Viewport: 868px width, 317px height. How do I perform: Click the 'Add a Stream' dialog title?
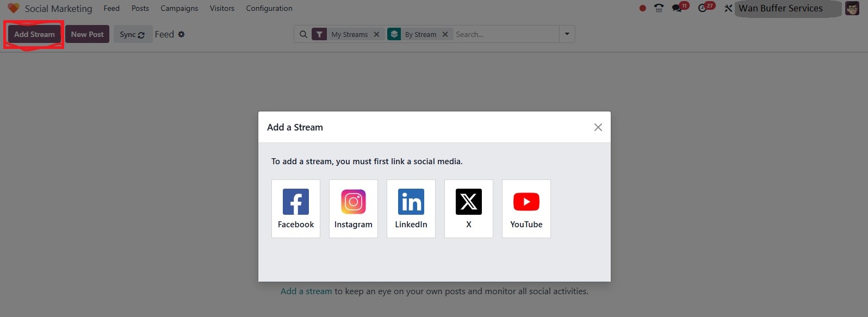click(295, 127)
